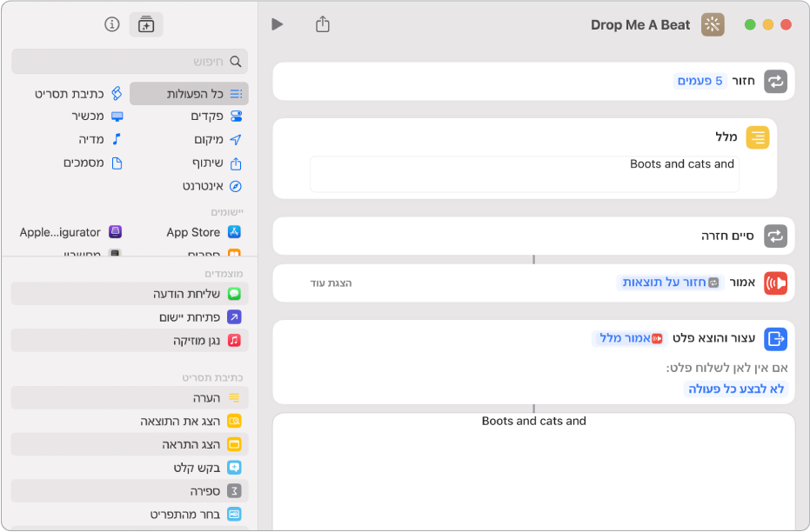810x532 pixels.
Task: Click the yellow minimize window button
Action: [x=768, y=24]
